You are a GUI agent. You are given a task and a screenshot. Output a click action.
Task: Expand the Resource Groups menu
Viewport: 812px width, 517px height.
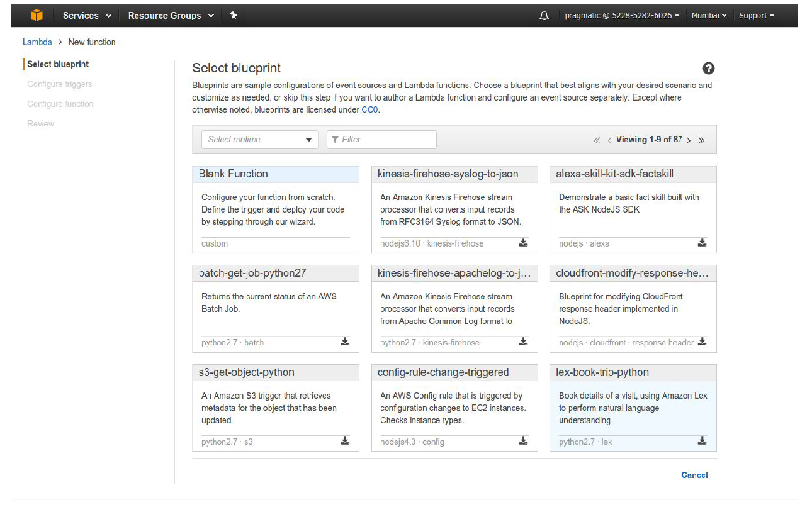pyautogui.click(x=171, y=15)
